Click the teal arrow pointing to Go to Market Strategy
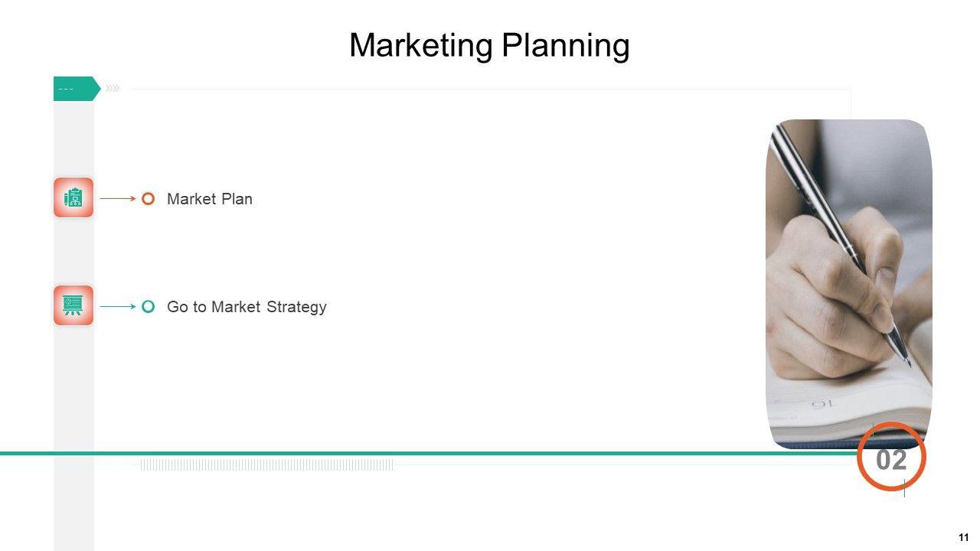 click(118, 306)
